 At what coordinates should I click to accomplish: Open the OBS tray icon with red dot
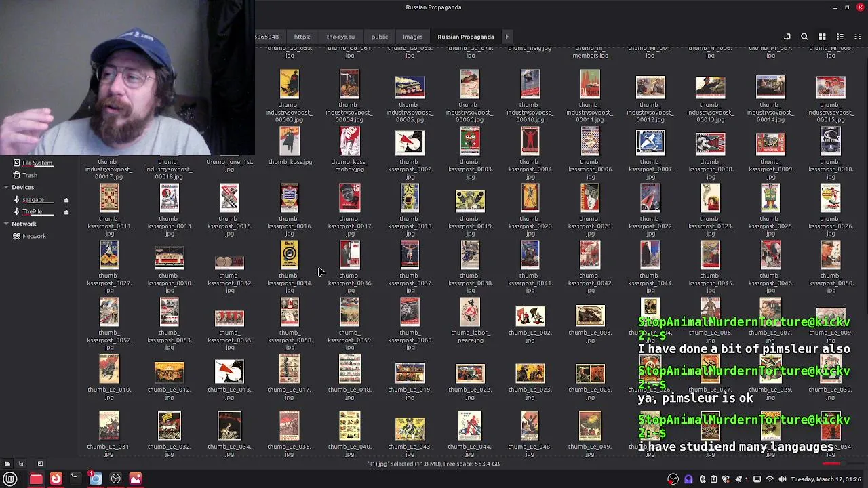pyautogui.click(x=673, y=479)
